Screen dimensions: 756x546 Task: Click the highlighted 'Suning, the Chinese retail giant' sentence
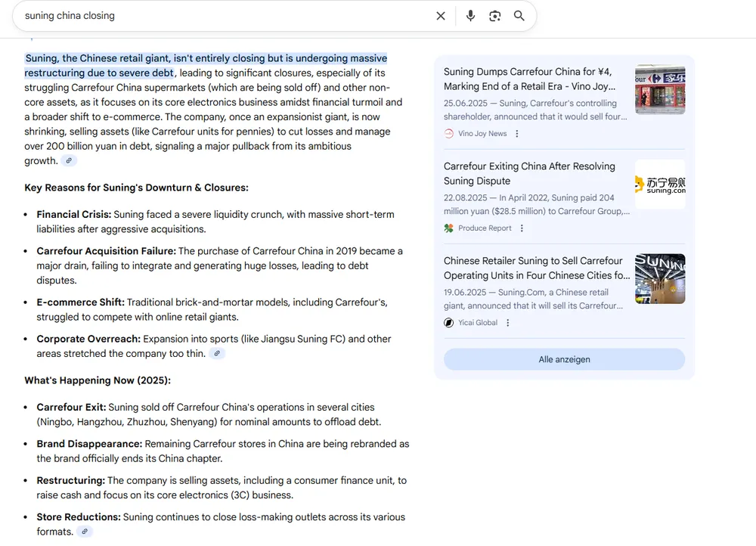click(x=206, y=66)
